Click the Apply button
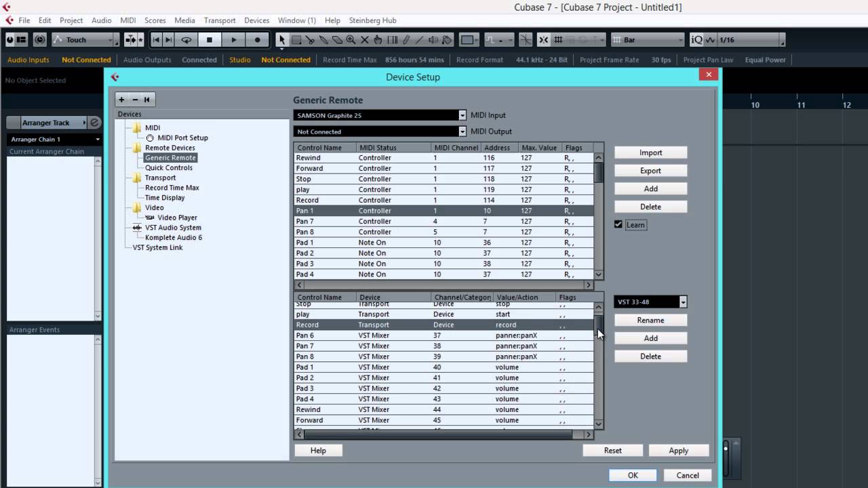 [678, 450]
